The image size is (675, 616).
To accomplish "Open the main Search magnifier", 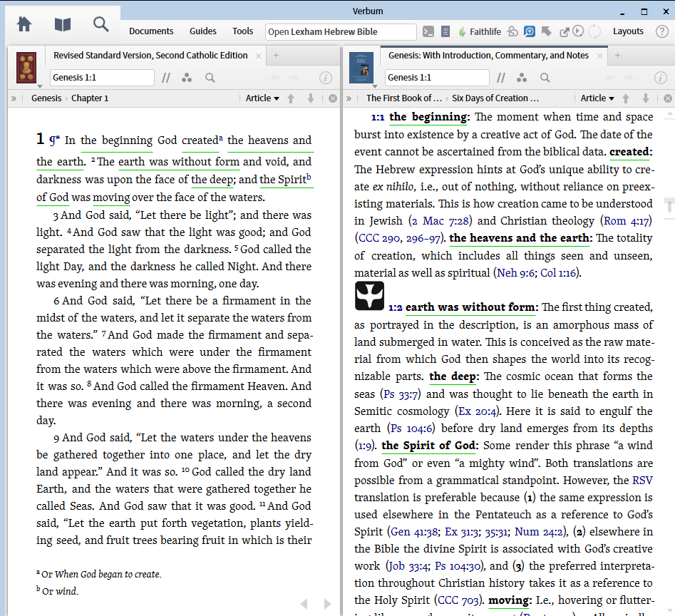I will point(101,24).
